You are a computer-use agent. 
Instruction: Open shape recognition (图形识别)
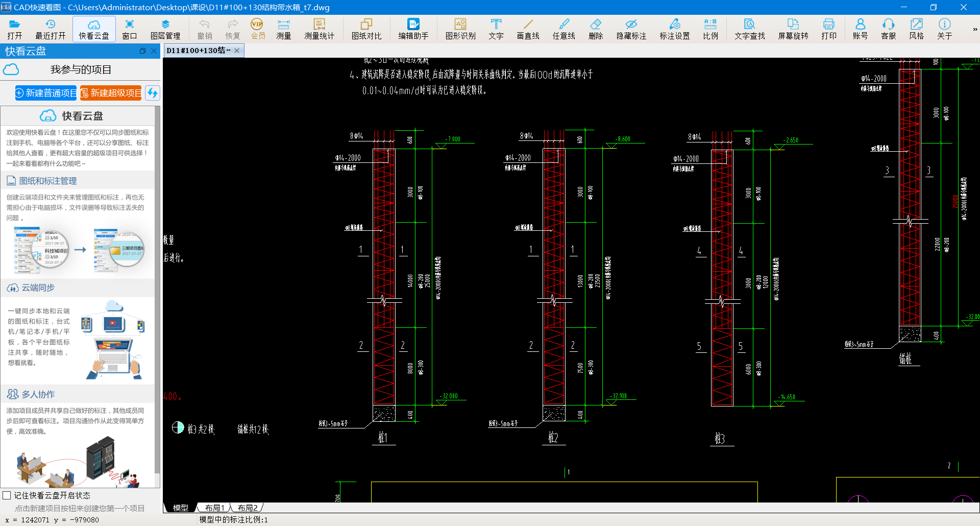tap(460, 29)
